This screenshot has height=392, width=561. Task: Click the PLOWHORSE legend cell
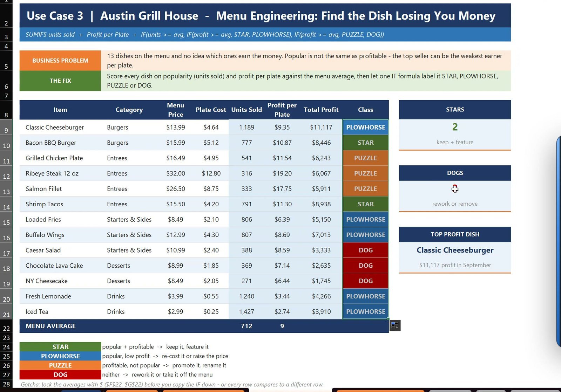click(60, 356)
